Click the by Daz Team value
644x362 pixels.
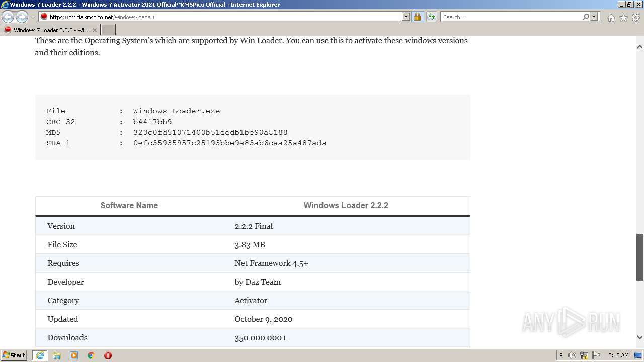click(258, 282)
